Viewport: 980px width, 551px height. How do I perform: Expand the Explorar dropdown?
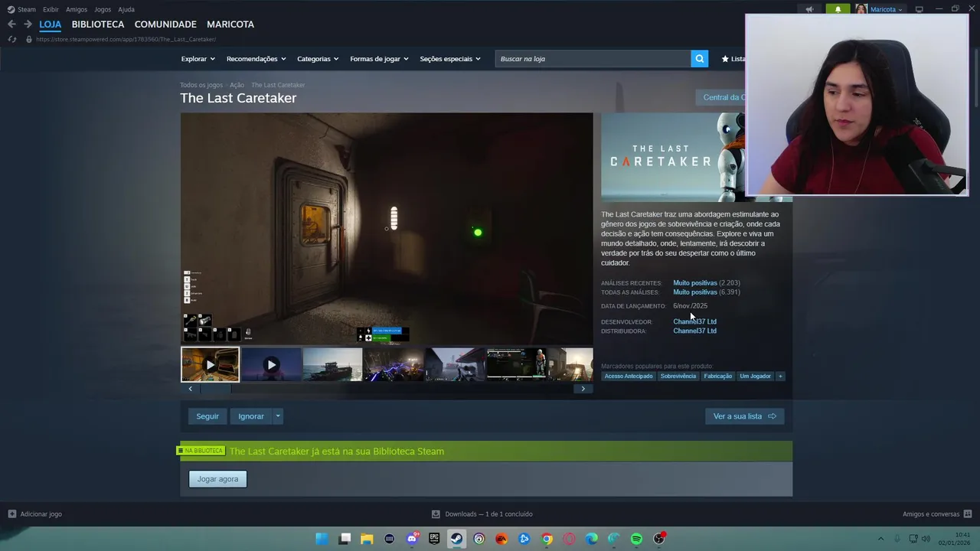198,59
